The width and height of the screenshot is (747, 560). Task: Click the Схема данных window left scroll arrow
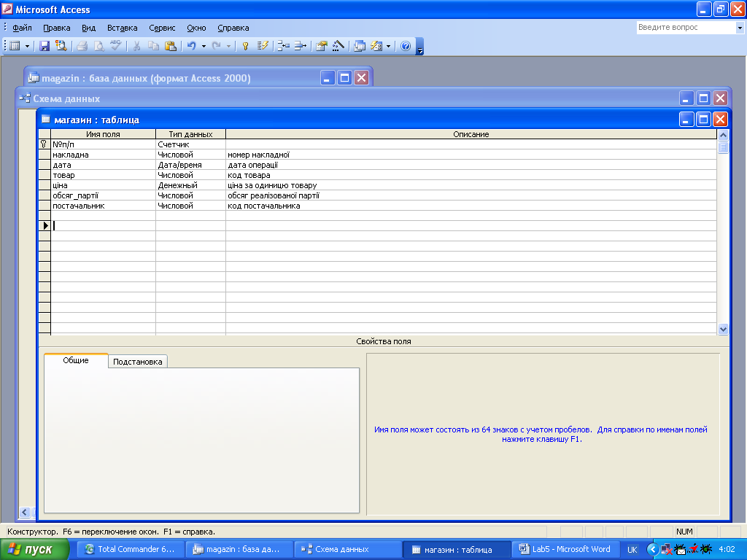point(25,513)
